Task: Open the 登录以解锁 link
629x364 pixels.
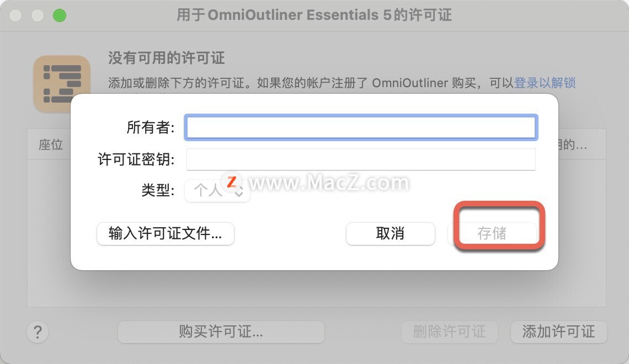Action: 545,83
